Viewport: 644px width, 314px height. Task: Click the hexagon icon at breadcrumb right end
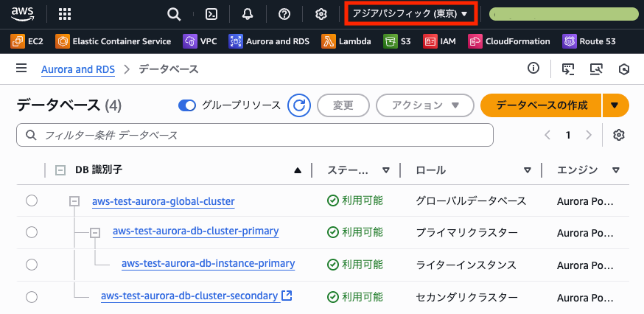click(x=624, y=69)
